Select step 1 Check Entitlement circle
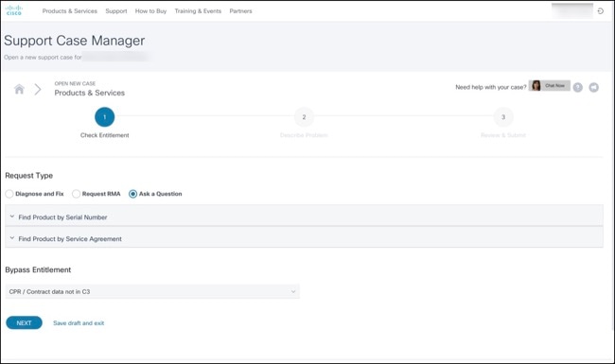Viewport: 615px width, 364px height. coord(105,116)
